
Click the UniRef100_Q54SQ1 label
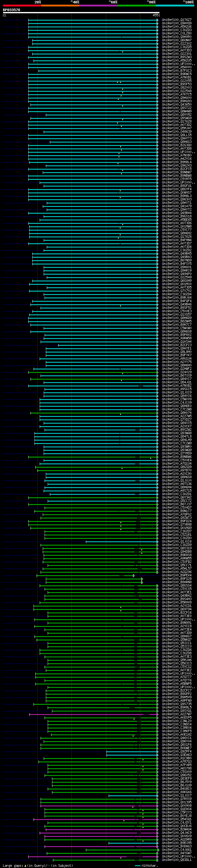click(x=177, y=819)
